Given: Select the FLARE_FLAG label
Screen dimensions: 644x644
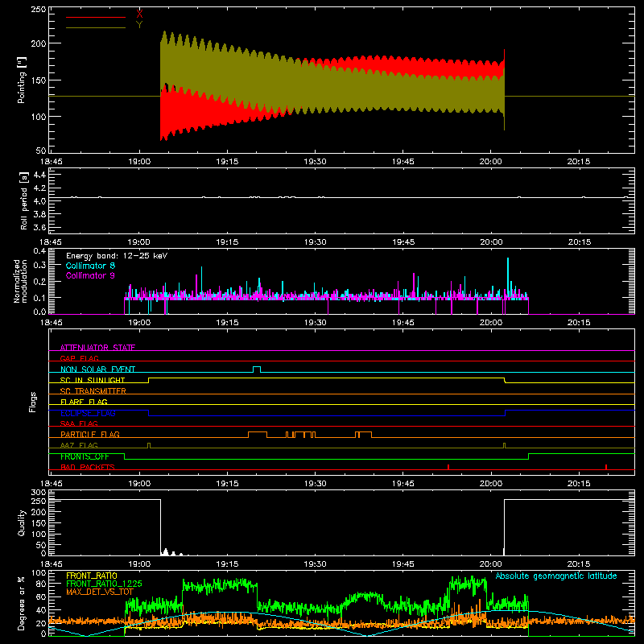Looking at the screenshot, I should (x=84, y=402).
